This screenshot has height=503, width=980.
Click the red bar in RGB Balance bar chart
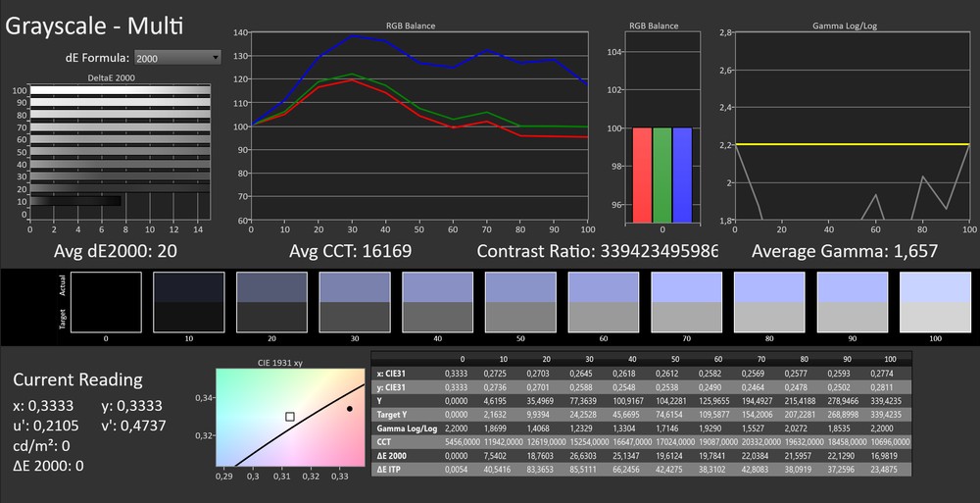coord(641,175)
